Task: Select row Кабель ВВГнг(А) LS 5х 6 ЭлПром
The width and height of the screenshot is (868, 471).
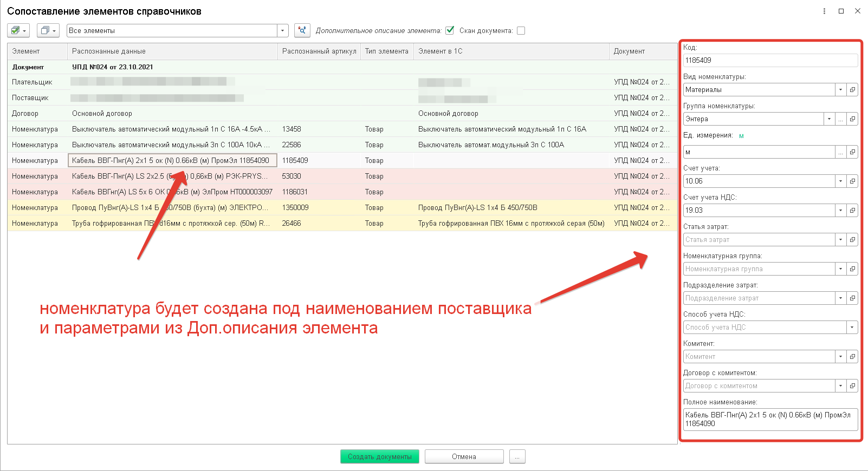Action: coord(342,192)
